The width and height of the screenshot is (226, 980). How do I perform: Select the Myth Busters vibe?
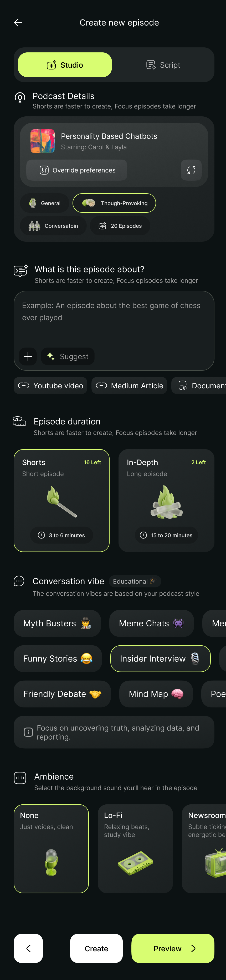pyautogui.click(x=57, y=623)
